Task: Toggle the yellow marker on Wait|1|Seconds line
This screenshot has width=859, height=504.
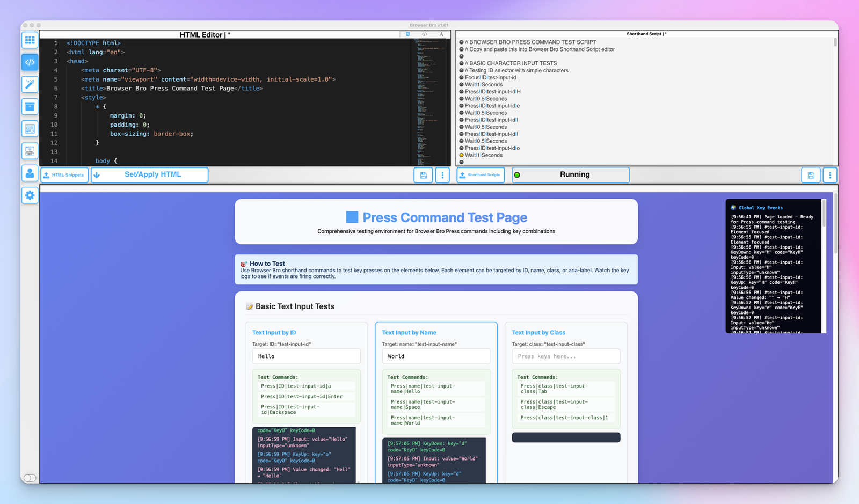Action: coord(461,155)
